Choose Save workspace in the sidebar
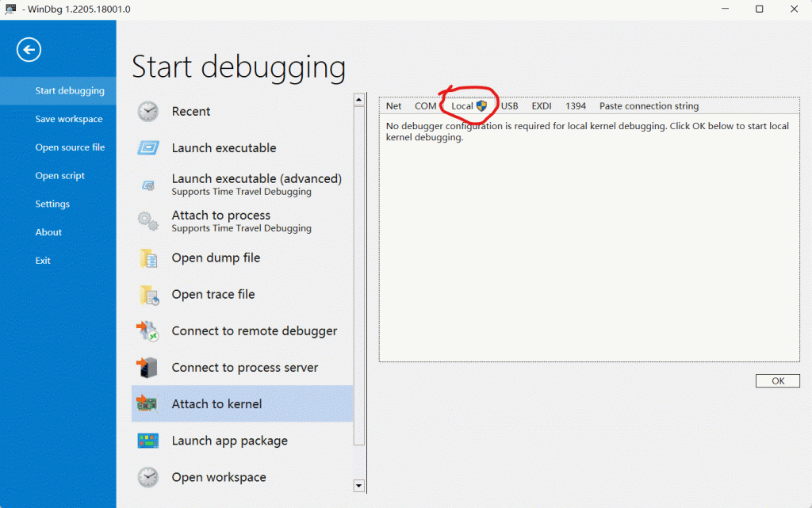Viewport: 812px width, 508px height. (x=69, y=119)
